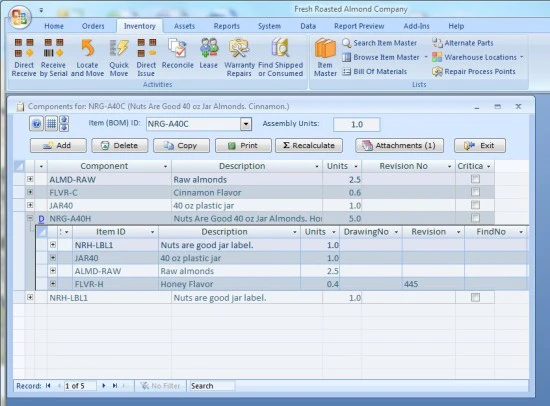Screen dimensions: 550x406
Task: Switch to the Assets tab
Action: 184,26
